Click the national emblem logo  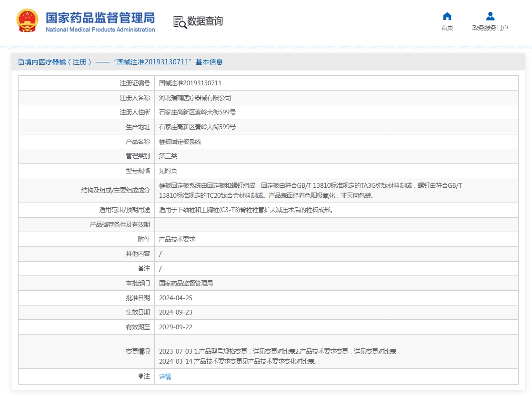27,20
